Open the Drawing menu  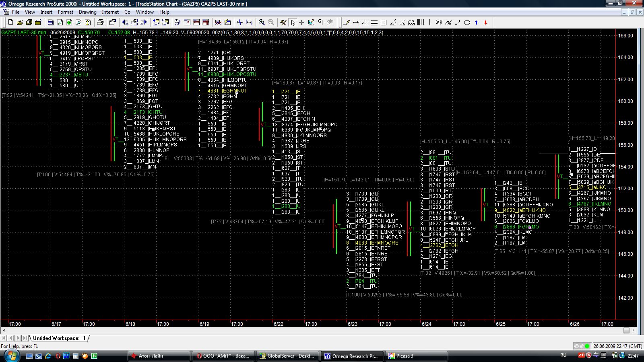(87, 12)
